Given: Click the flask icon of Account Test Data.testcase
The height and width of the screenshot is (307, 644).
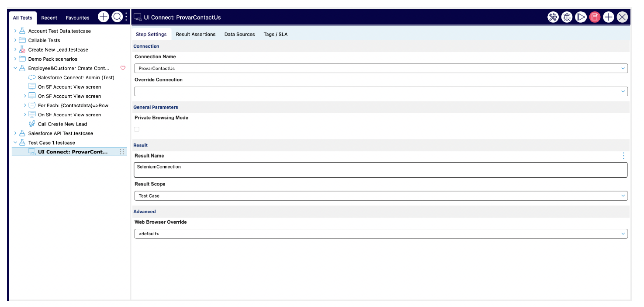Looking at the screenshot, I should (22, 31).
